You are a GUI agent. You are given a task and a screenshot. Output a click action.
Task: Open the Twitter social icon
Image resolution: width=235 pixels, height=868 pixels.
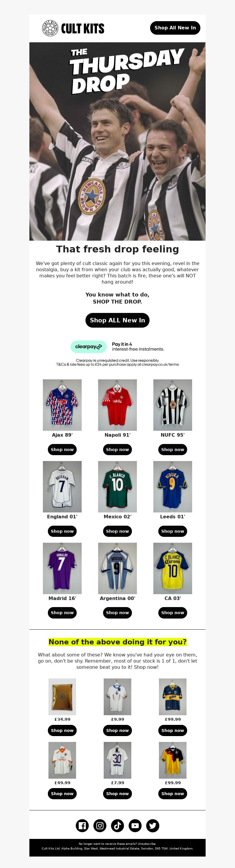pyautogui.click(x=153, y=825)
